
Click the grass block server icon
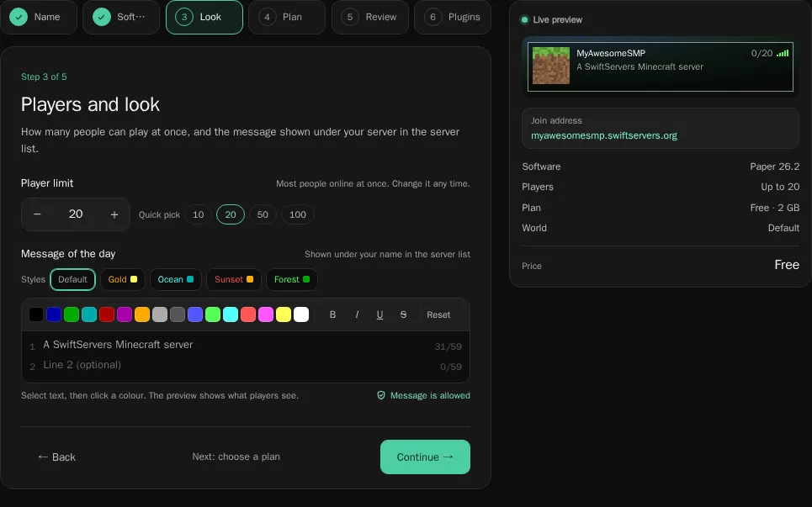click(x=551, y=66)
